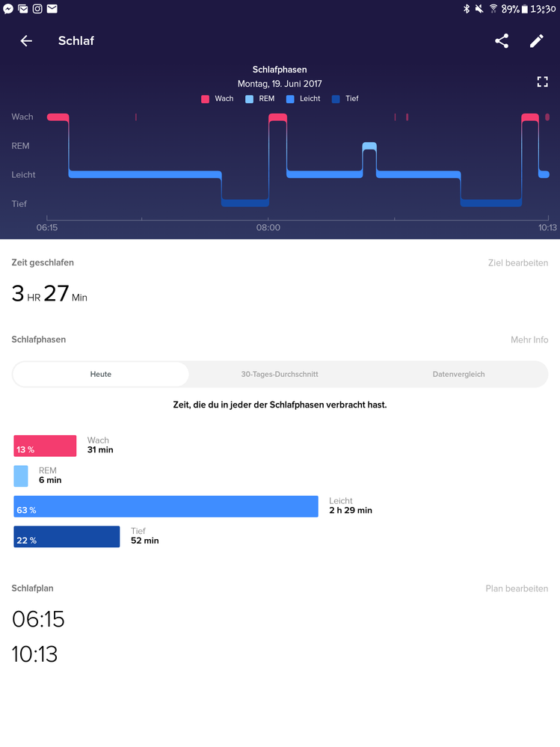Tap the Wi-Fi status icon

pyautogui.click(x=493, y=9)
